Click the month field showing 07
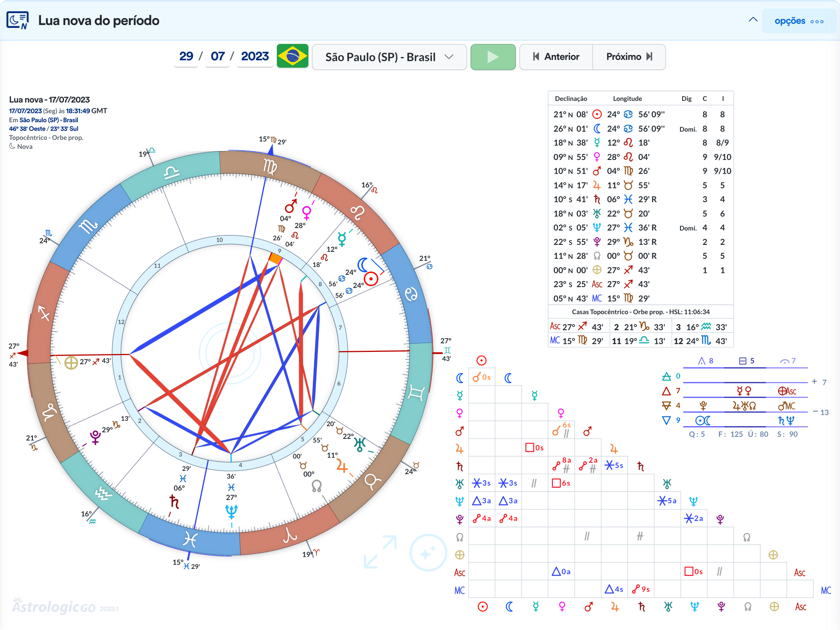The image size is (840, 630). tap(217, 56)
